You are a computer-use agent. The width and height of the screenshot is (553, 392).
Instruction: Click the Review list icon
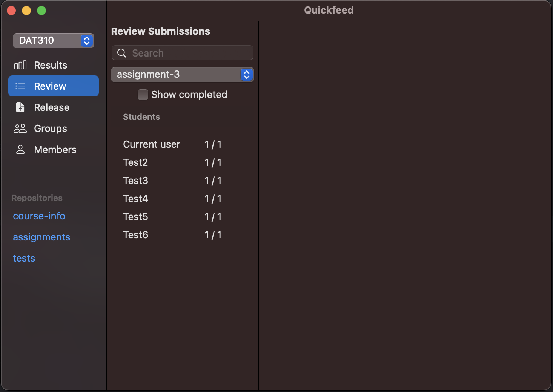pos(20,86)
